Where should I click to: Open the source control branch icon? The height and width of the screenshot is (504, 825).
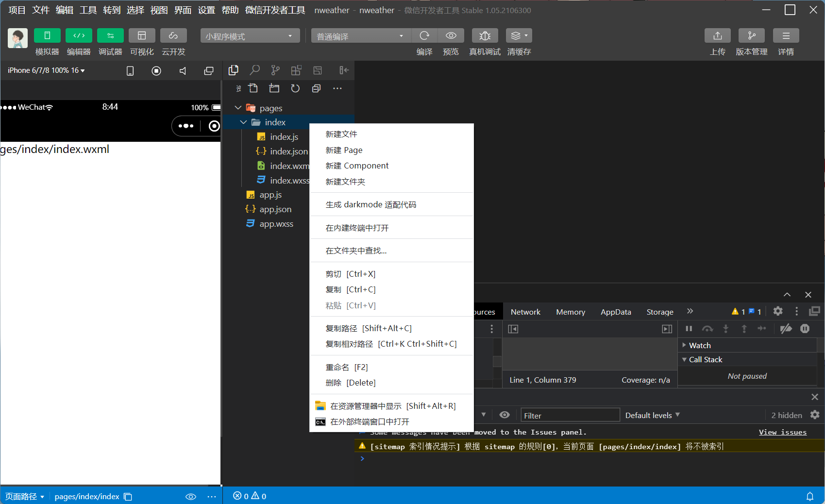point(275,70)
